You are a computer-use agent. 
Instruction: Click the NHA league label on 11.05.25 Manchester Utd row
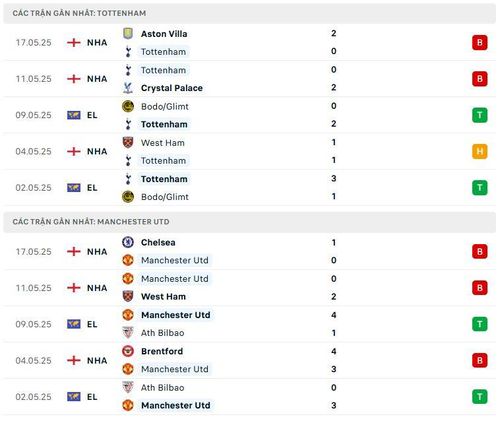[x=97, y=288]
